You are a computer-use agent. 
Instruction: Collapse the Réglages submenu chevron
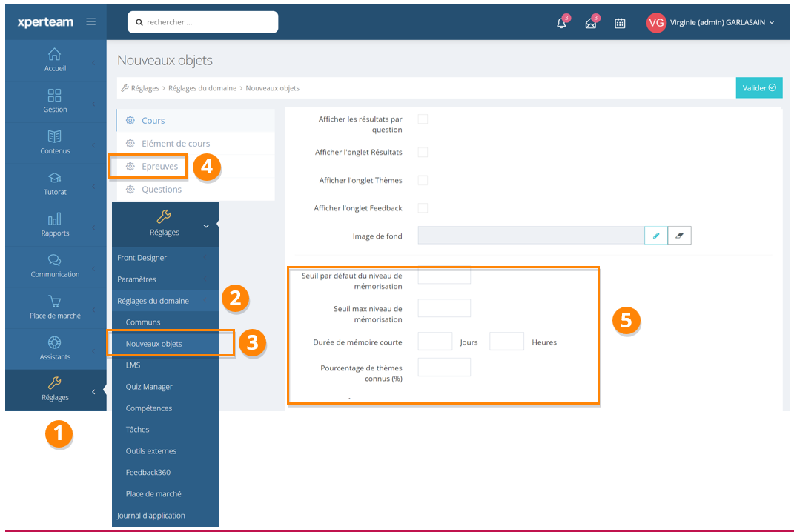click(205, 225)
